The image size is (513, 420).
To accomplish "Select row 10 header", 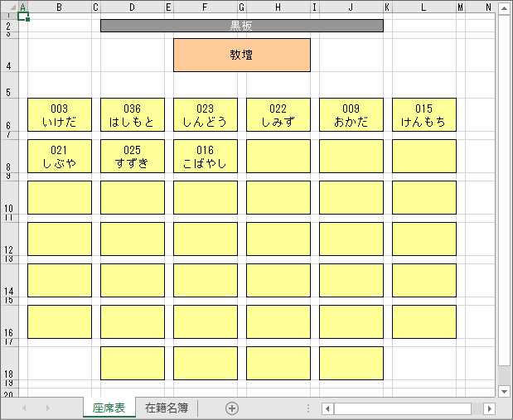I will 9,197.
